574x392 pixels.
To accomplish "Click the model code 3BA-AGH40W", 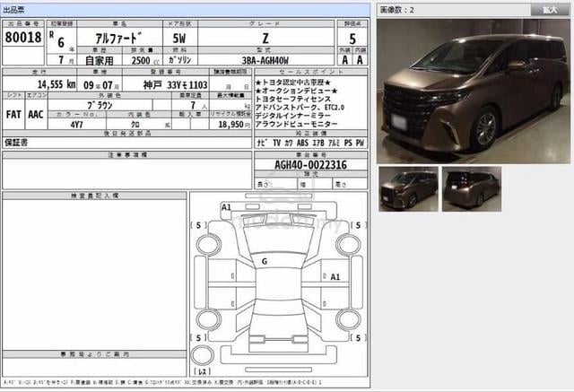I will (x=265, y=60).
